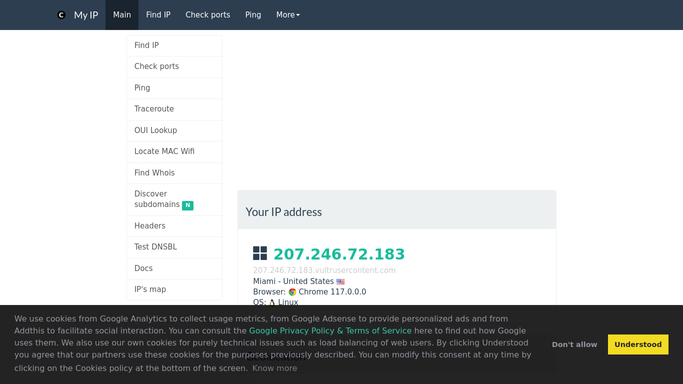The image size is (683, 384).
Task: Click the Understood cookie button
Action: tap(638, 344)
